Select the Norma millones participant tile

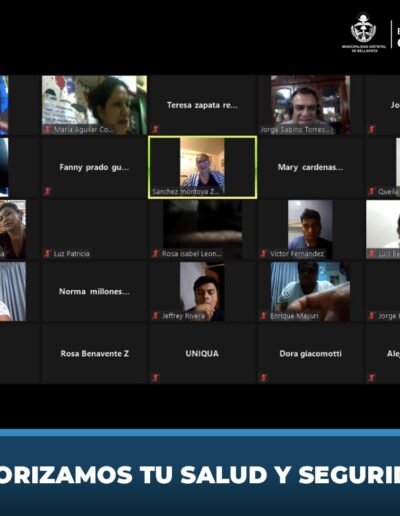94,292
